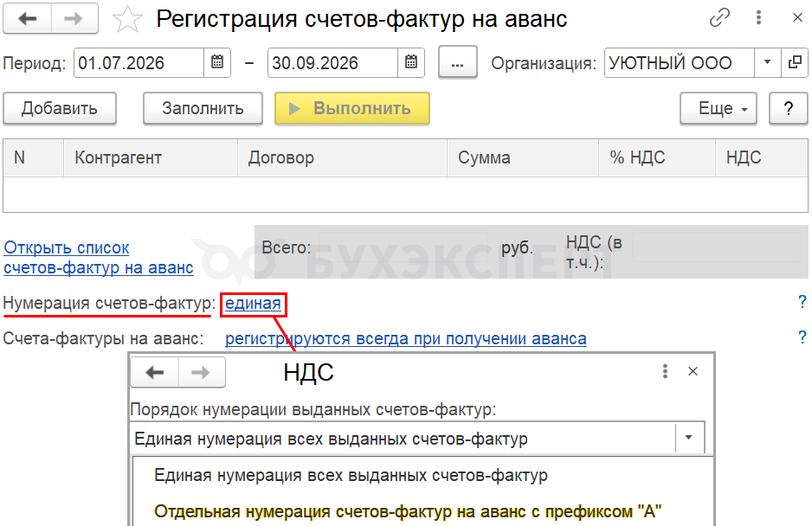Select the % НДС column header
The width and height of the screenshot is (812, 526).
click(657, 158)
